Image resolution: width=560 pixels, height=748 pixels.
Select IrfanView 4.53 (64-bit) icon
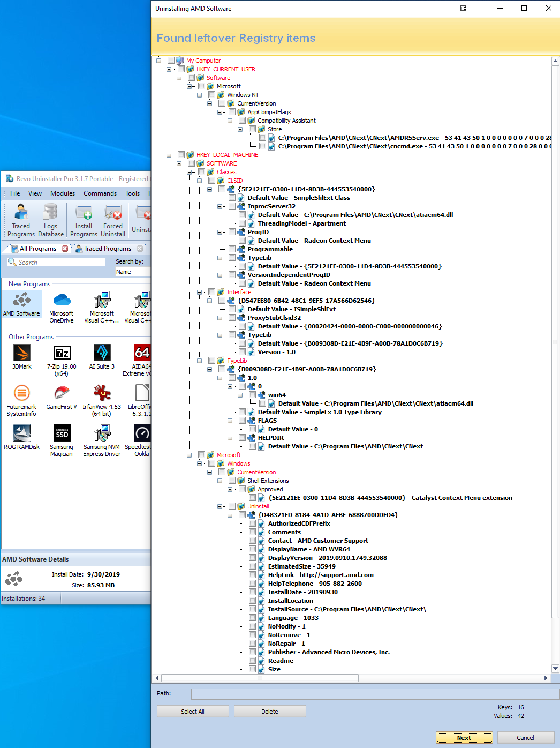[x=102, y=400]
